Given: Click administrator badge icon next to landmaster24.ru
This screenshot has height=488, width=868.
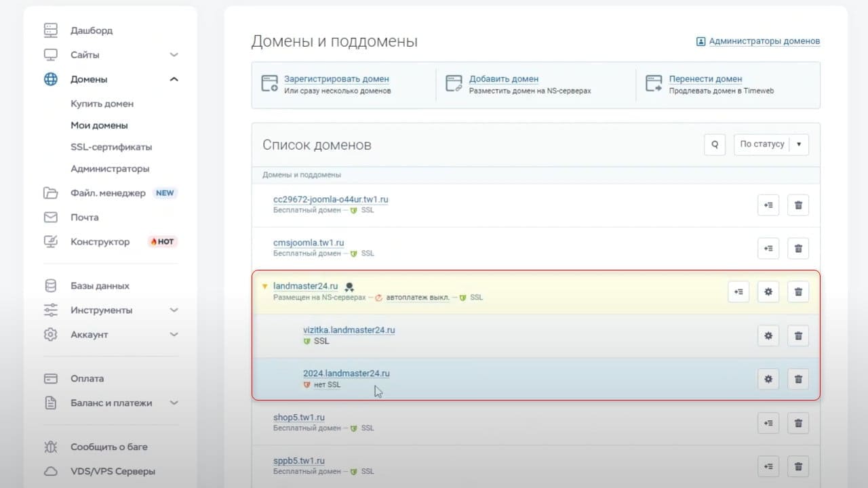Looking at the screenshot, I should pos(349,287).
